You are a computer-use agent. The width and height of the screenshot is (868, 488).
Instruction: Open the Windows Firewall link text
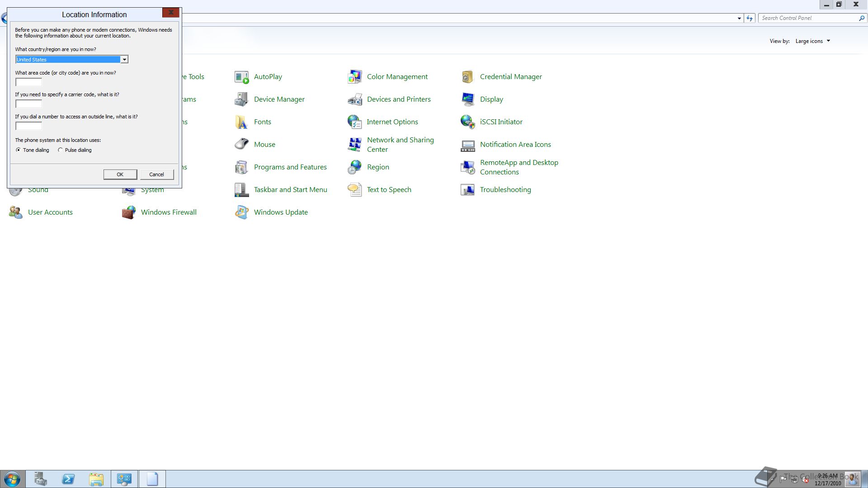point(169,212)
